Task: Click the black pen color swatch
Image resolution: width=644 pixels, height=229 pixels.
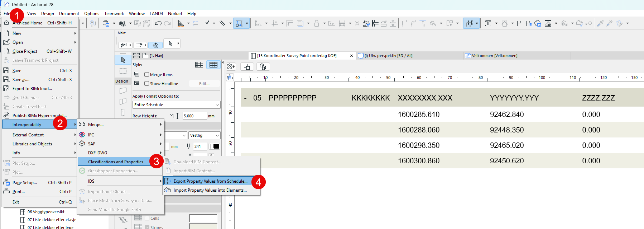Action: coord(216,146)
